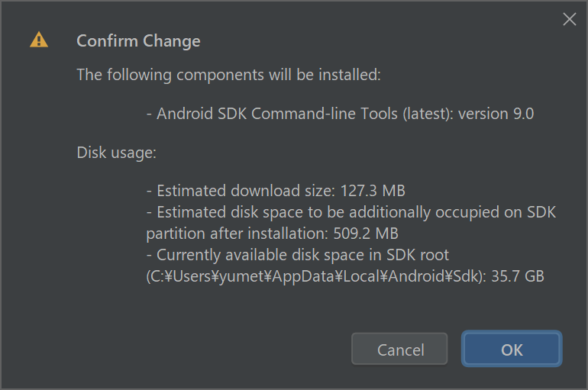
Task: Select the Android SDK Command-line Tools entry
Action: 340,114
